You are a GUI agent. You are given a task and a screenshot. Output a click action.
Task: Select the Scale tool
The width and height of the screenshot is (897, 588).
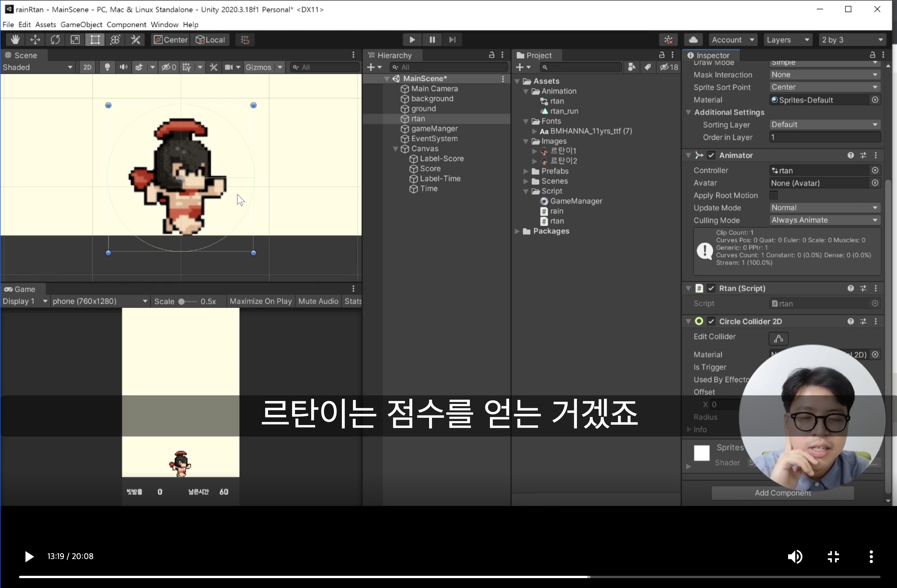[75, 40]
